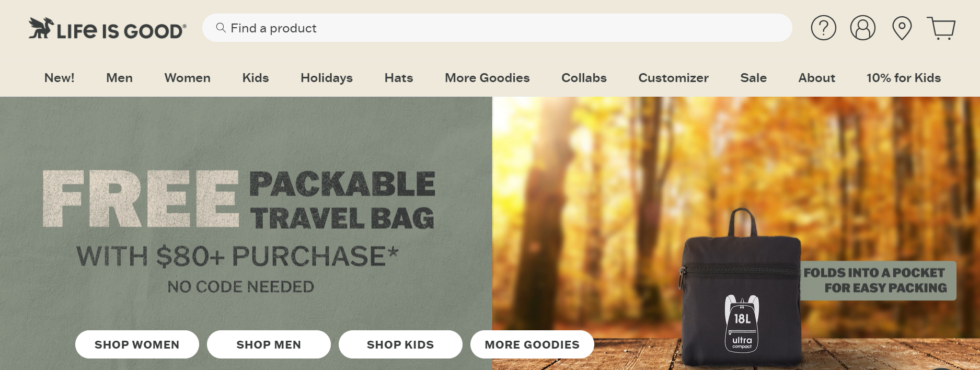Open the Women navigation menu
Image resolution: width=980 pixels, height=370 pixels.
click(x=187, y=78)
